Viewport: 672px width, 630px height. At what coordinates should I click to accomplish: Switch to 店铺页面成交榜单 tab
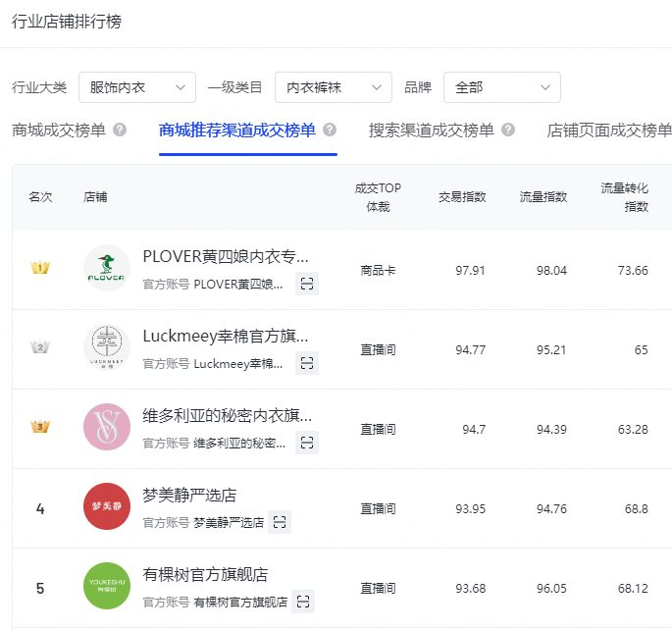click(x=608, y=130)
